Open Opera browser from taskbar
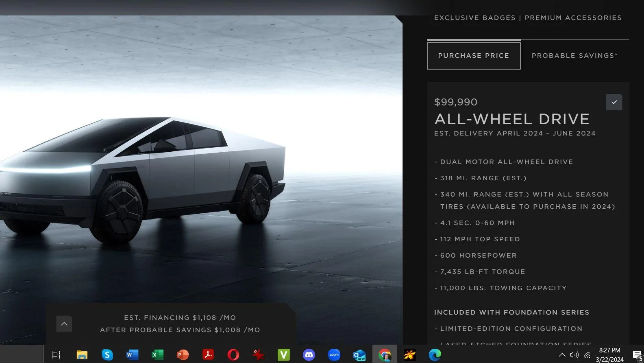This screenshot has height=363, width=644. 233,355
